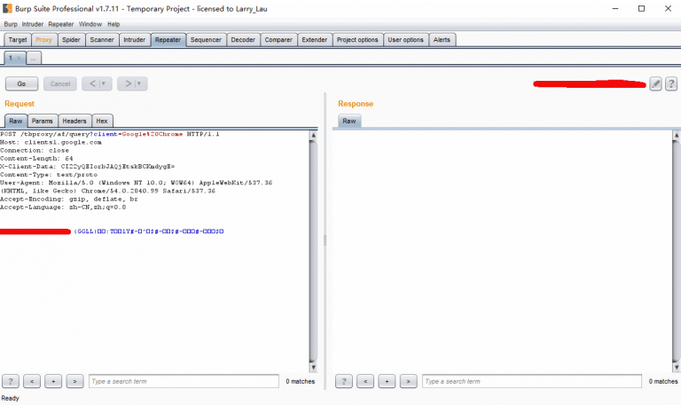Click response pane scrollbar down arrow
The height and width of the screenshot is (410, 694).
click(676, 367)
